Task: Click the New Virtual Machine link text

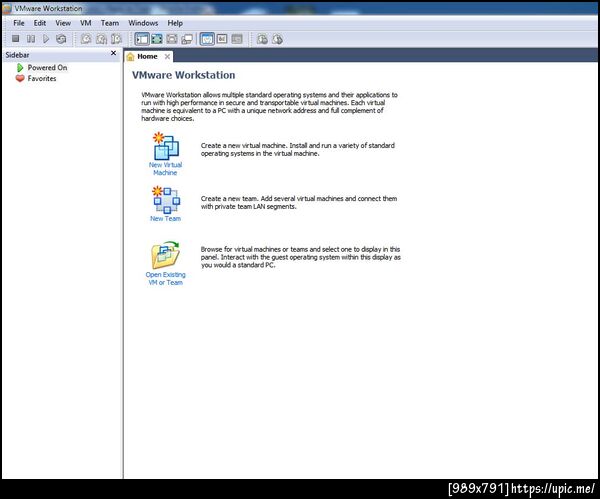Action: tap(165, 169)
